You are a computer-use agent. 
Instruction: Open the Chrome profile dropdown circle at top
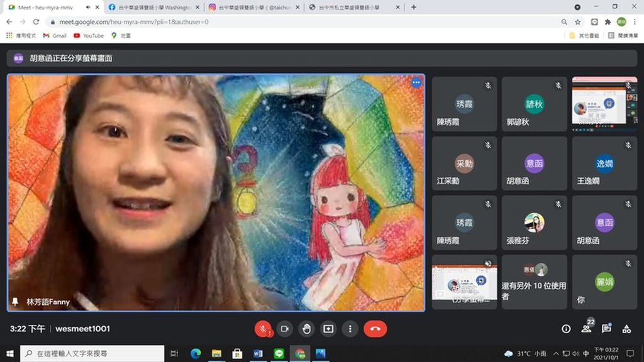click(x=577, y=7)
